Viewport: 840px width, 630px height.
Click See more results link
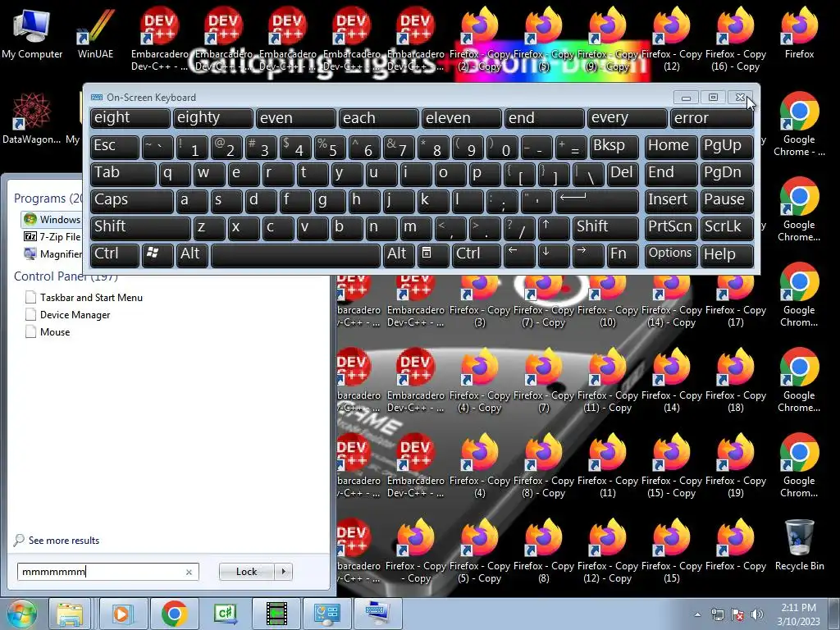(57, 540)
